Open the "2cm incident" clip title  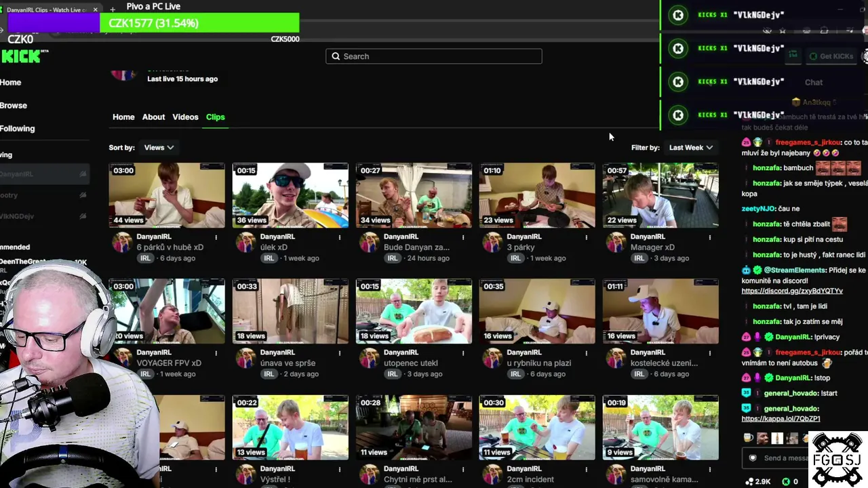[x=530, y=479]
